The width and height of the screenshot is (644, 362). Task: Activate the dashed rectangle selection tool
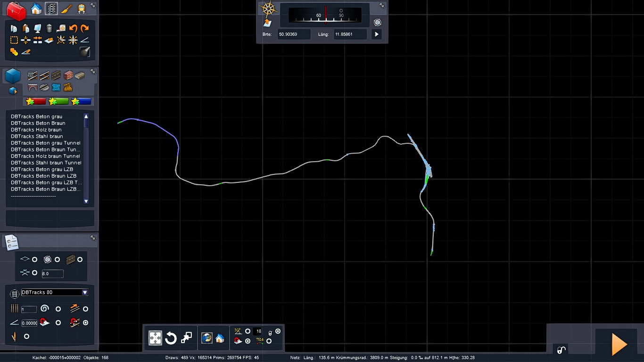tap(14, 40)
